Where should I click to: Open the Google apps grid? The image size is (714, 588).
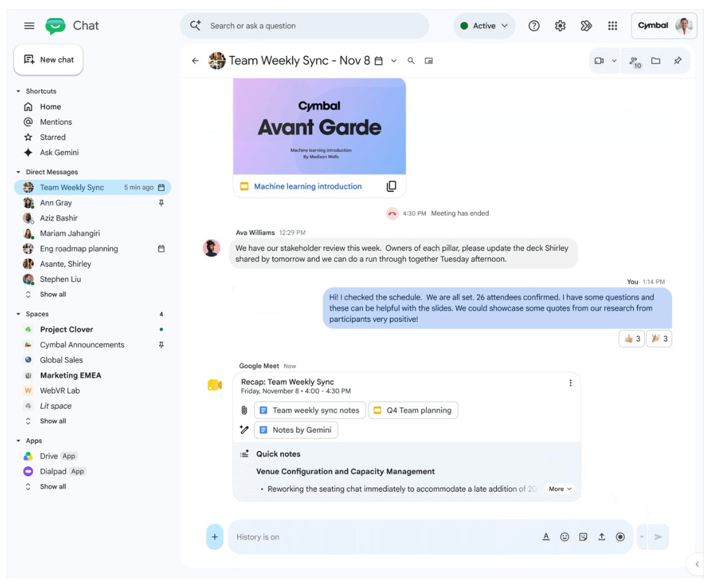[x=613, y=26]
